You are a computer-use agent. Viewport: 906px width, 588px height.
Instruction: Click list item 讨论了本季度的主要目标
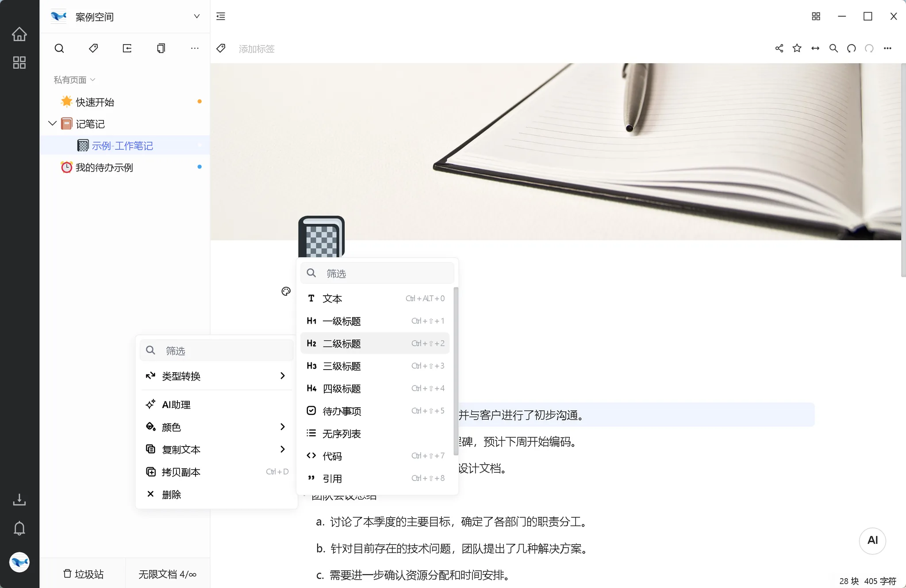click(x=458, y=522)
